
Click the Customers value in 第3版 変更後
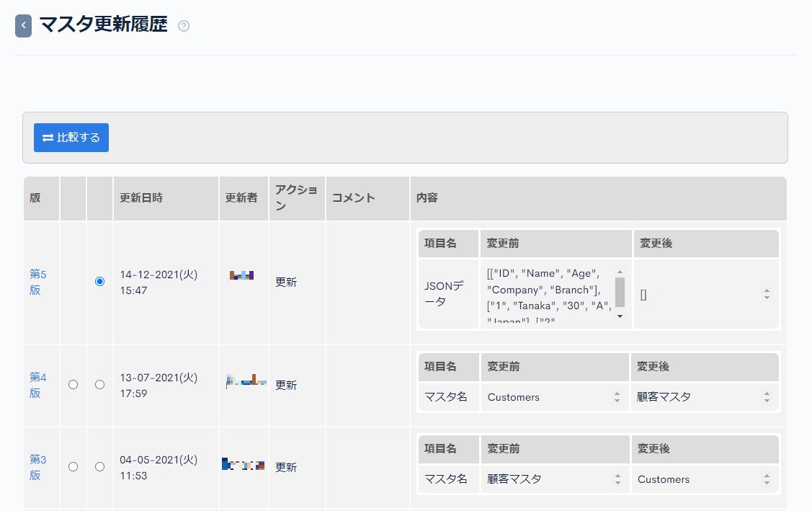pyautogui.click(x=664, y=479)
